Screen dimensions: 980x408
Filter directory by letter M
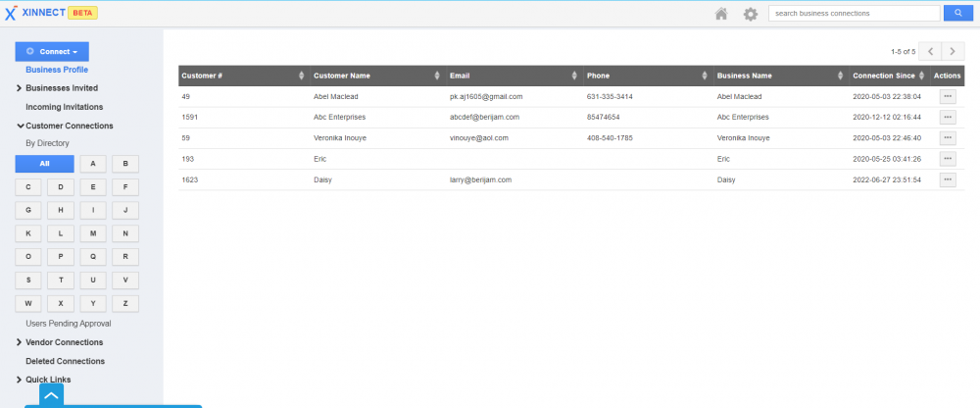92,233
